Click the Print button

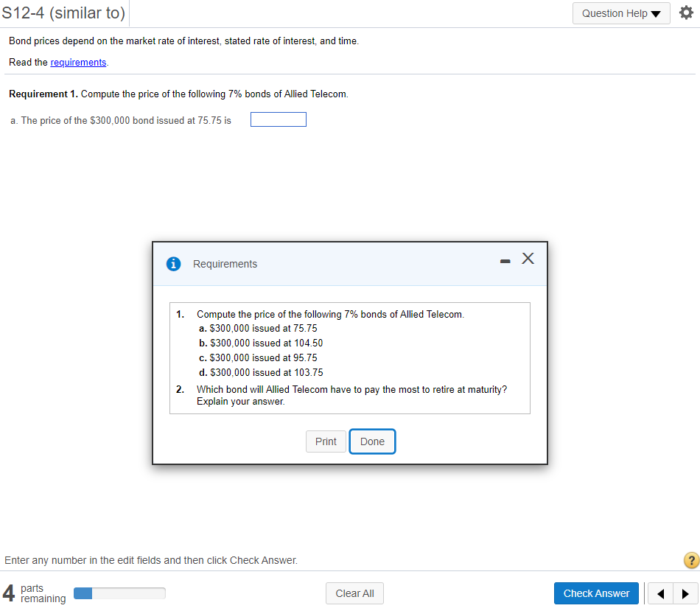(x=326, y=441)
